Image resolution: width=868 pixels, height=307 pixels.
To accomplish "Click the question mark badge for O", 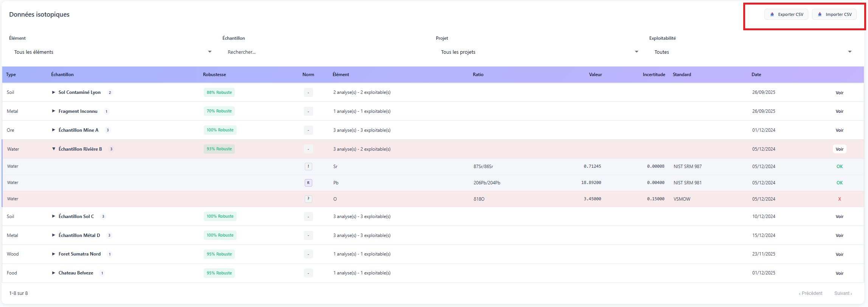I will 308,199.
